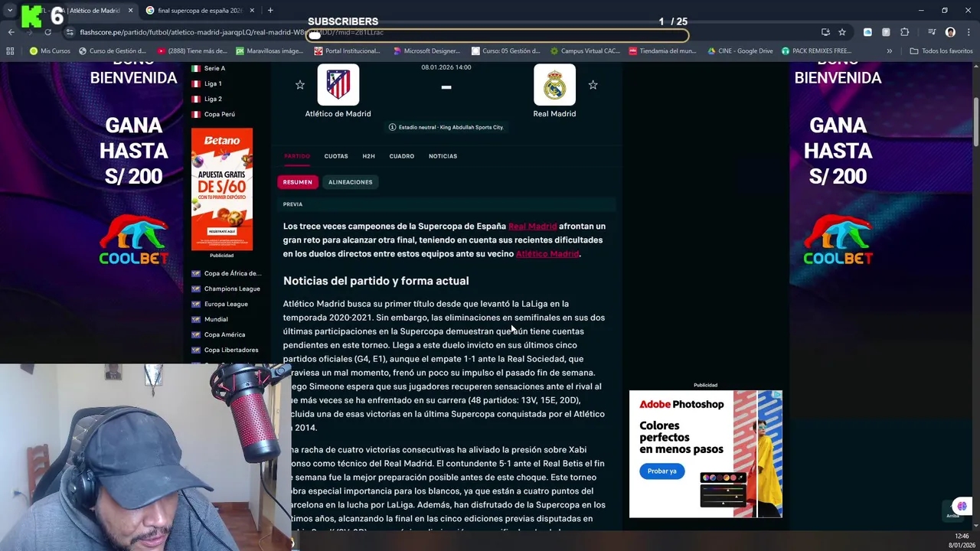
Task: Open Copa de África in the sidebar
Action: pos(232,273)
